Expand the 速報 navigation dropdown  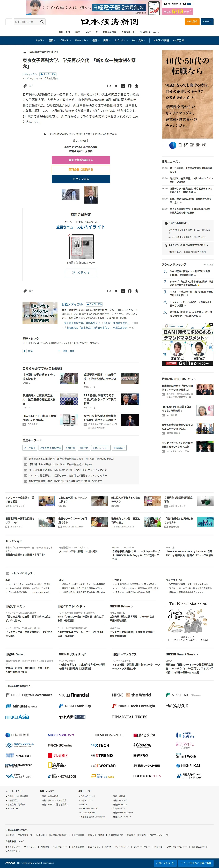click(52, 41)
